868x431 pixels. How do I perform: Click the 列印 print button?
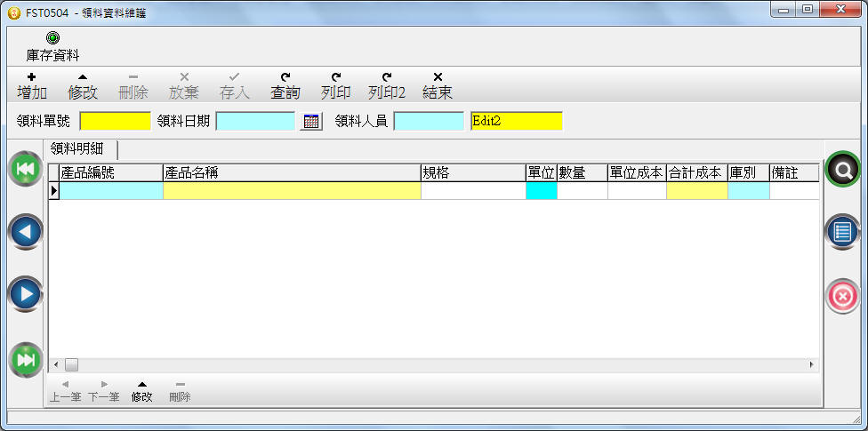coord(336,86)
